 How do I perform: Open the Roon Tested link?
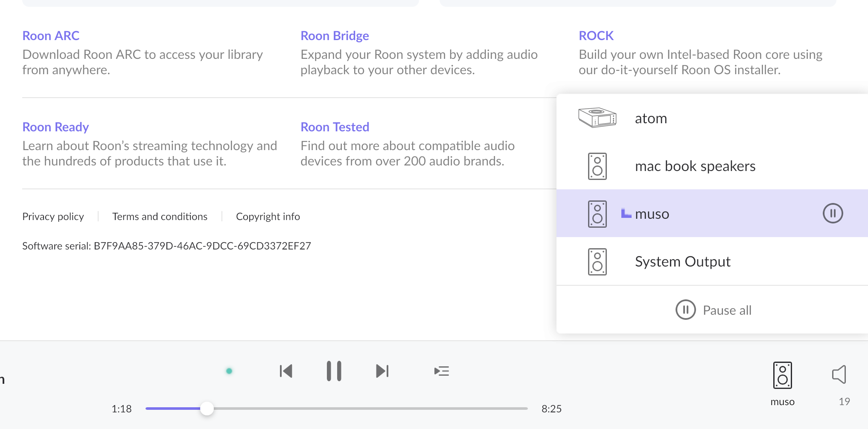pos(335,127)
